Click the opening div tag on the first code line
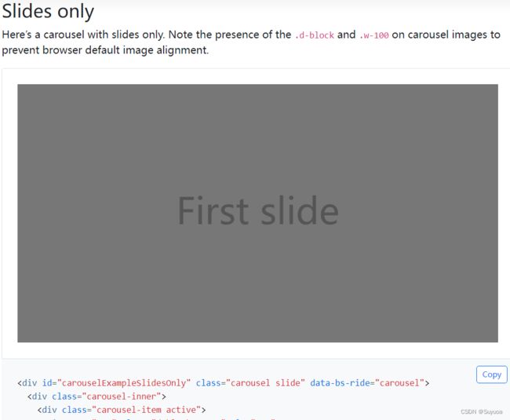The height and width of the screenshot is (420, 510). [27, 383]
